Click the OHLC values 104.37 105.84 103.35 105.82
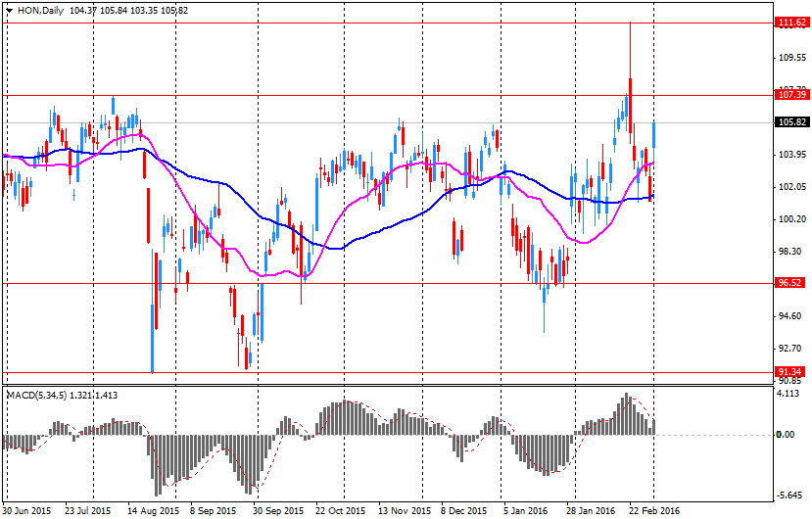The width and height of the screenshot is (812, 519). point(128,11)
